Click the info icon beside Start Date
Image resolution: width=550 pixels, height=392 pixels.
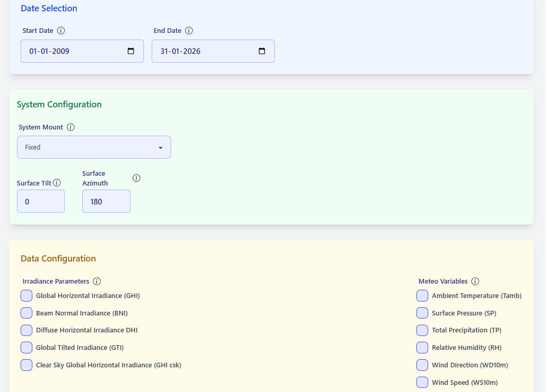pos(61,31)
